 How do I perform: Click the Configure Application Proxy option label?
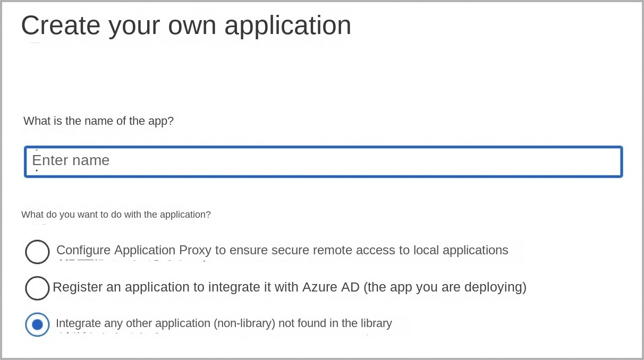[x=282, y=250]
